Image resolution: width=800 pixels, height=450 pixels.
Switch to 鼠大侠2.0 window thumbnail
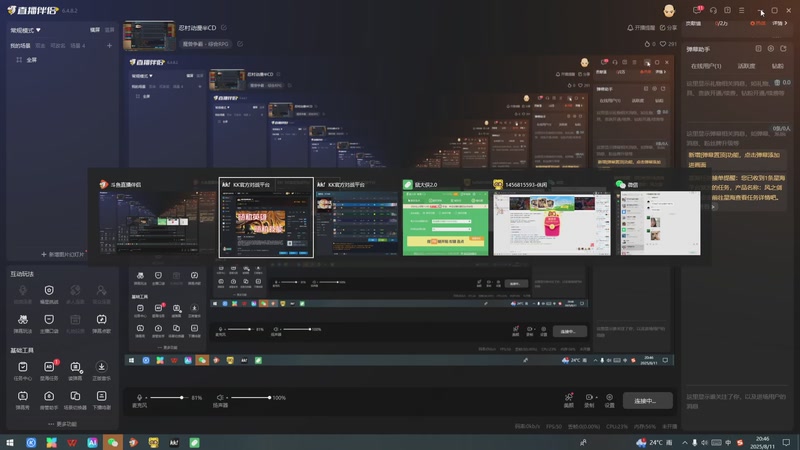(x=445, y=217)
